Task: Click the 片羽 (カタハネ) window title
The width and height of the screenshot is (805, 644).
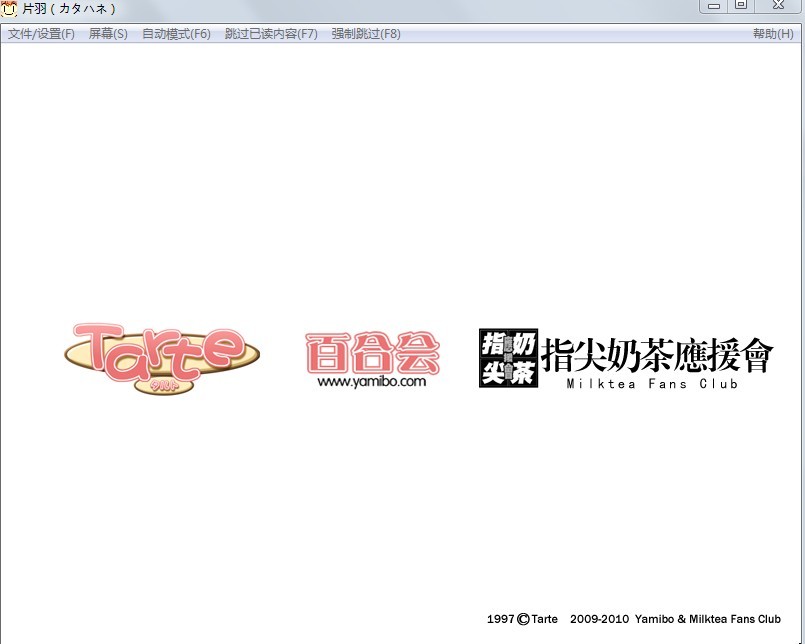Action: (69, 9)
